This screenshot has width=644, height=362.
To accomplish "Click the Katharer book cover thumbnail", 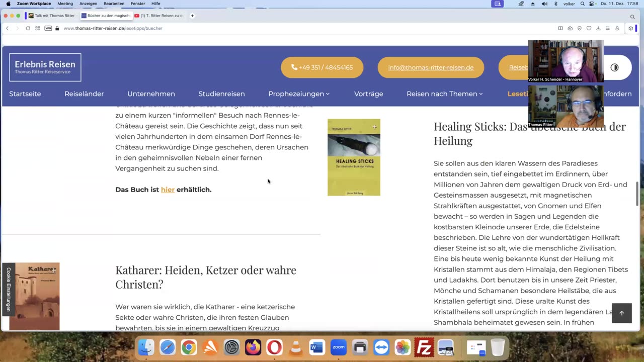I will pyautogui.click(x=34, y=296).
